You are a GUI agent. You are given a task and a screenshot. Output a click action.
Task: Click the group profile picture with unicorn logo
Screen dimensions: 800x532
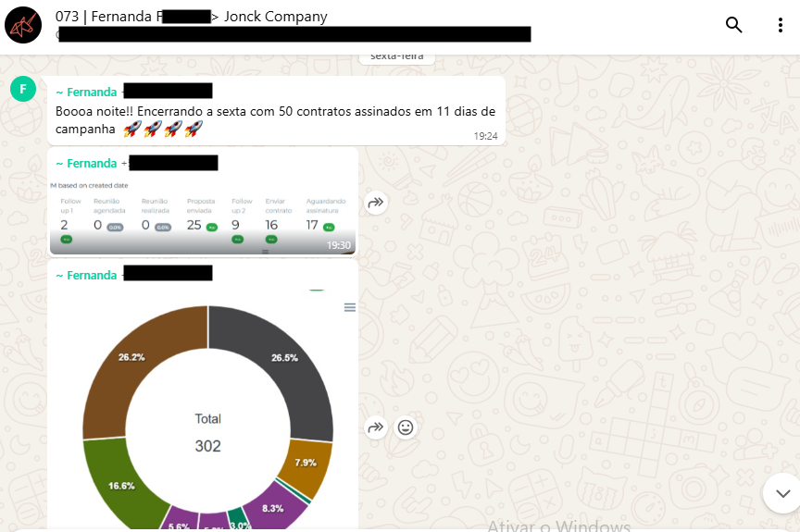click(x=23, y=25)
